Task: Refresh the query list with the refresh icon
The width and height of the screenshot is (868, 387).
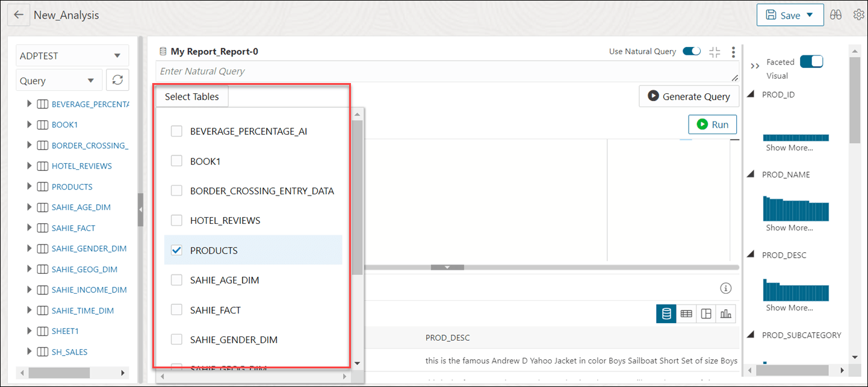Action: tap(117, 79)
